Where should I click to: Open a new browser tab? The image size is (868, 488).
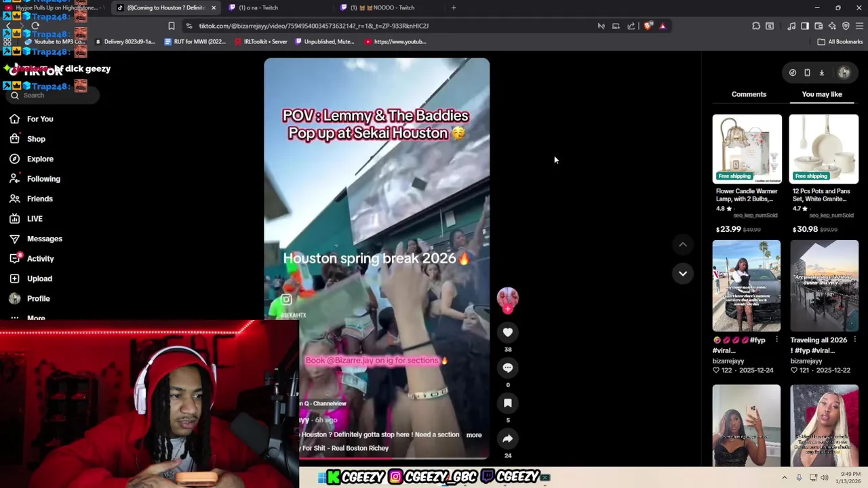click(454, 7)
